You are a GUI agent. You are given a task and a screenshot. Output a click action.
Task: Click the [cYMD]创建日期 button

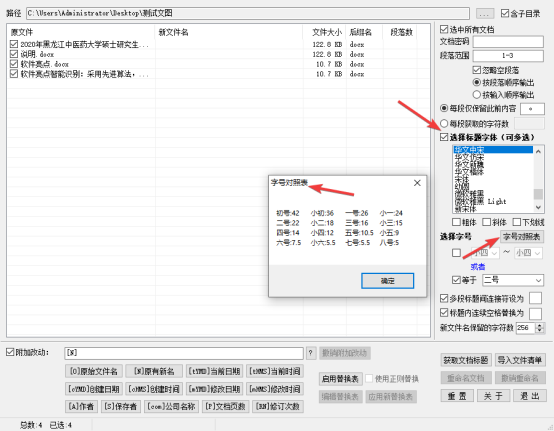[94, 389]
